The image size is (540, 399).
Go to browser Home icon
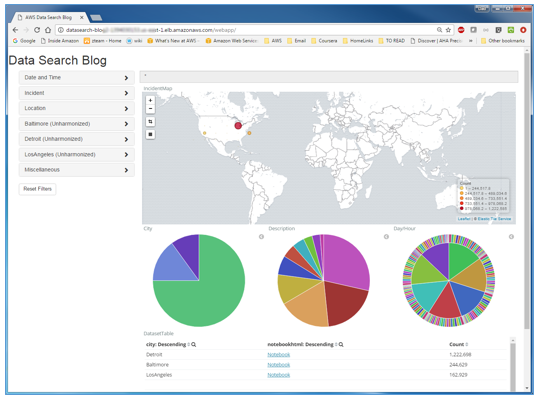click(48, 30)
